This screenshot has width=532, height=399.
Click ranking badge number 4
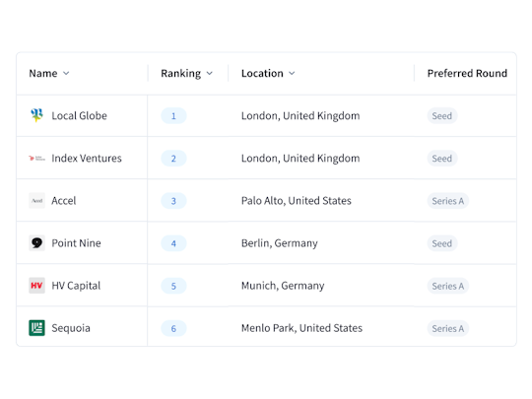pos(173,243)
